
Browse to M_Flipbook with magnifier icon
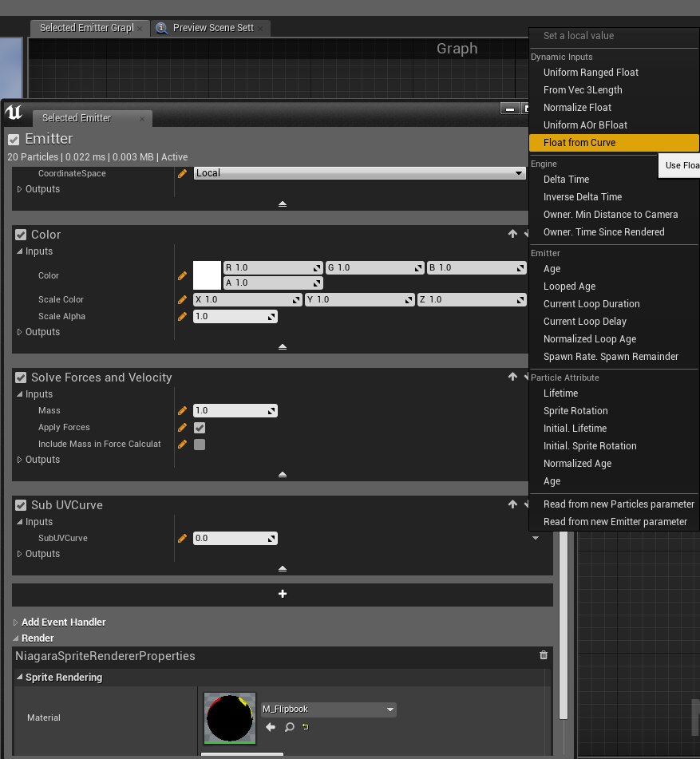point(290,727)
